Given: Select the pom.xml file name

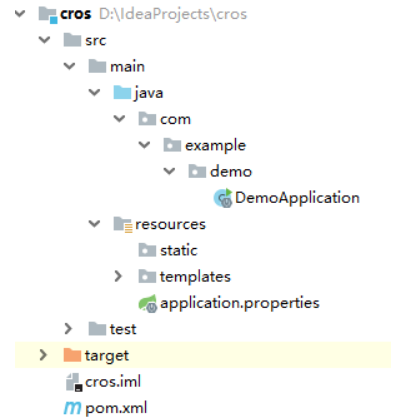Looking at the screenshot, I should click(116, 409).
